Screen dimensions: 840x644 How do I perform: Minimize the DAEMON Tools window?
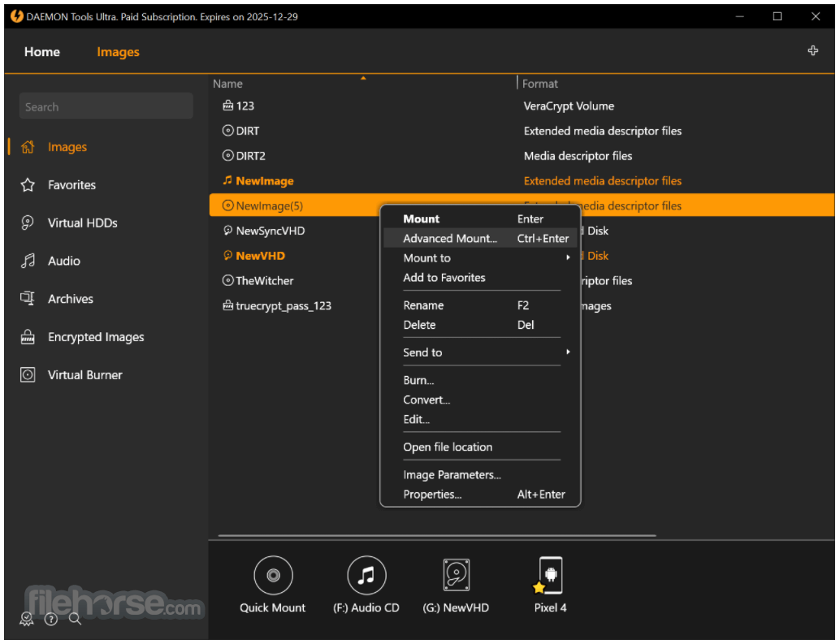pos(740,16)
